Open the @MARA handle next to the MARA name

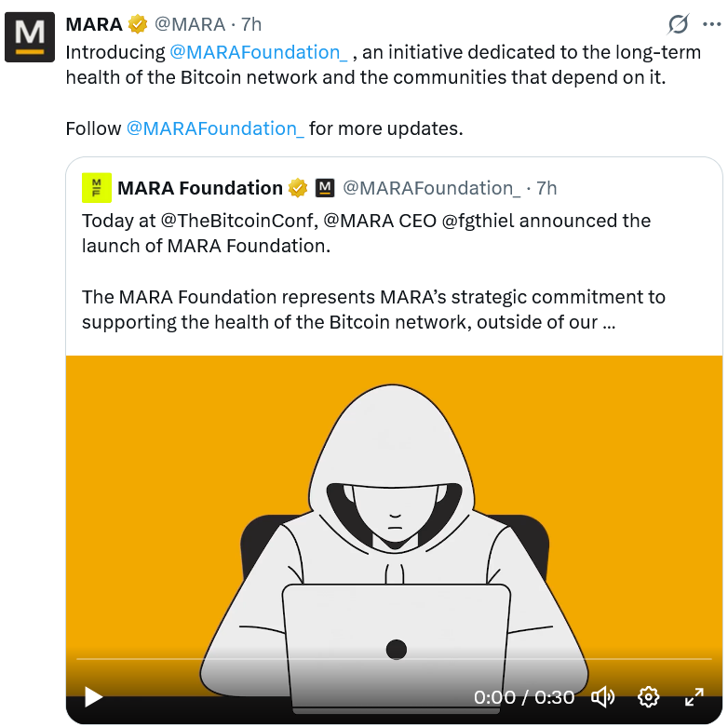[x=189, y=24]
